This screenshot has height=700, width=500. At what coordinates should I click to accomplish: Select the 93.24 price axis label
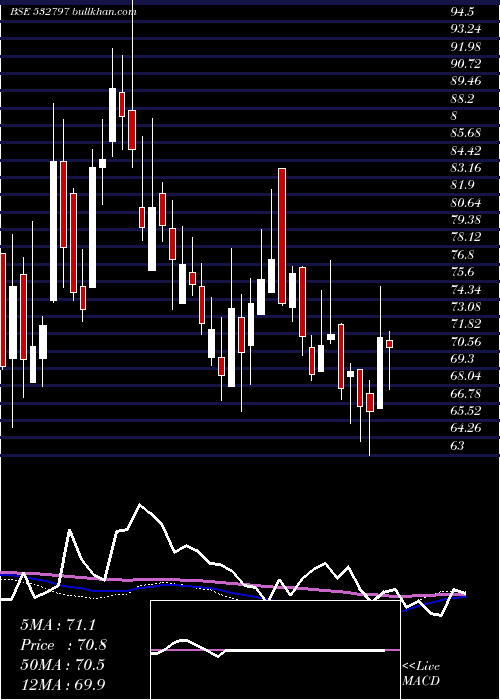[x=466, y=29]
